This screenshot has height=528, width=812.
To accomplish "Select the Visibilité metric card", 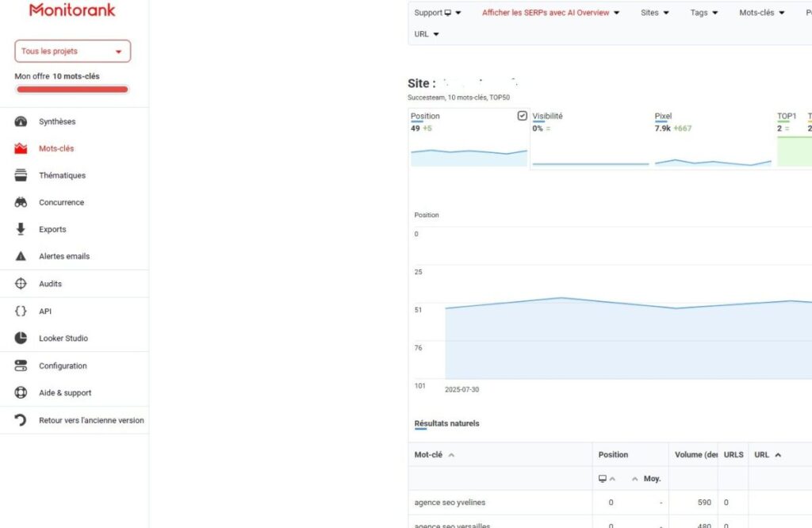I will (x=590, y=138).
